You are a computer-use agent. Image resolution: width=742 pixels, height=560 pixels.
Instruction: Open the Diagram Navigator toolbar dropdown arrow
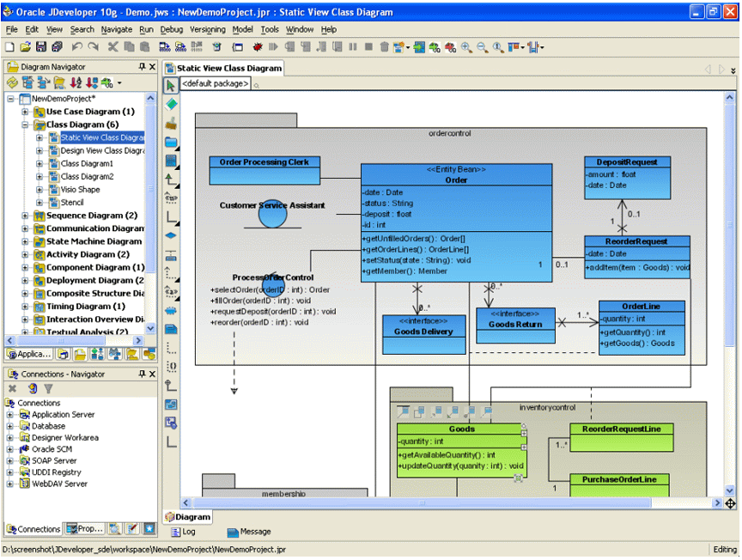tap(119, 83)
